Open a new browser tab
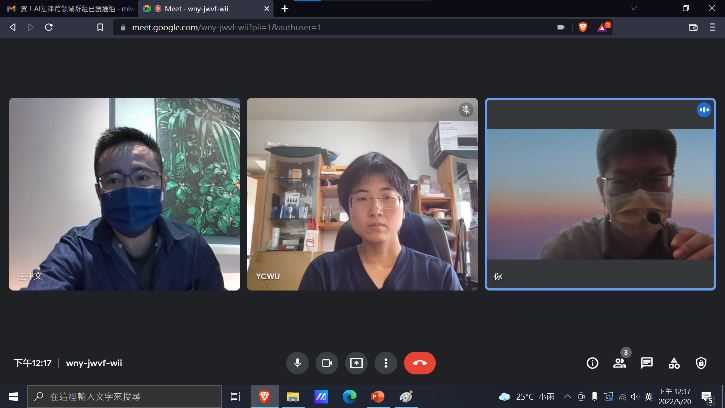 point(284,8)
